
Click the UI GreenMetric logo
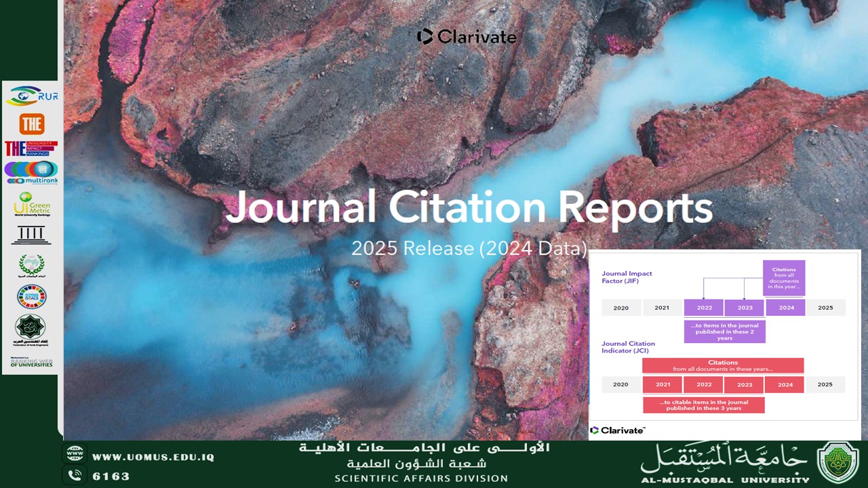[31, 204]
